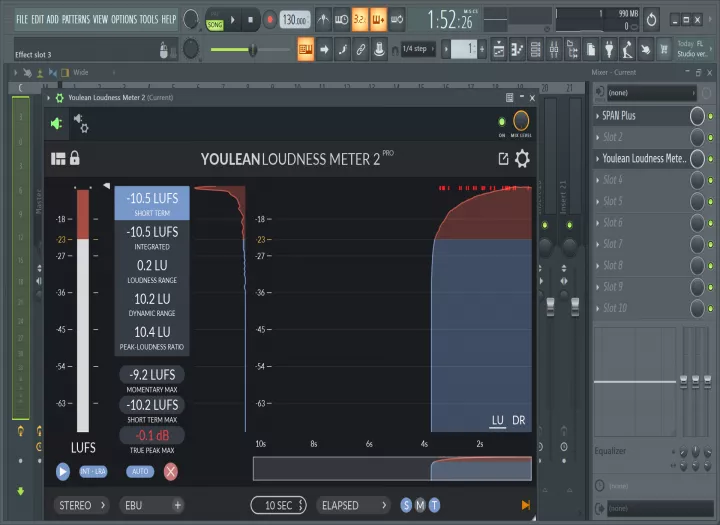Open the piano roll icon
Screen dimensions: 720x525
(x=517, y=49)
